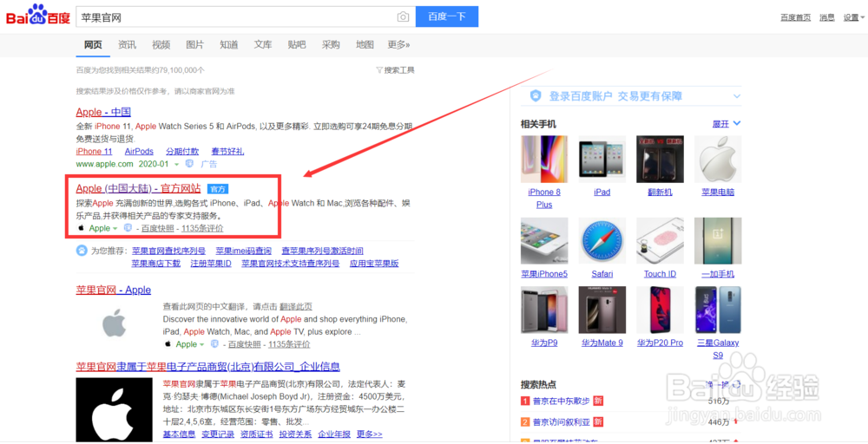868x444 pixels.
Task: Switch to the 采购 tab
Action: coord(331,45)
